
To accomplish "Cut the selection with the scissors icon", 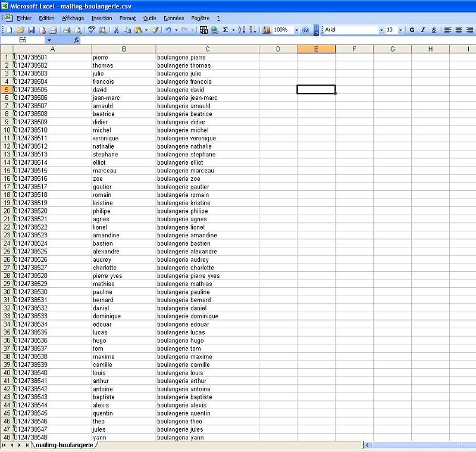I will click(x=116, y=30).
